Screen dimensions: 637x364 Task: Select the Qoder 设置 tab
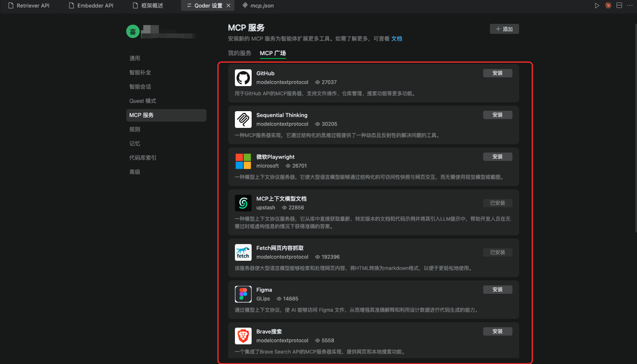(x=208, y=5)
